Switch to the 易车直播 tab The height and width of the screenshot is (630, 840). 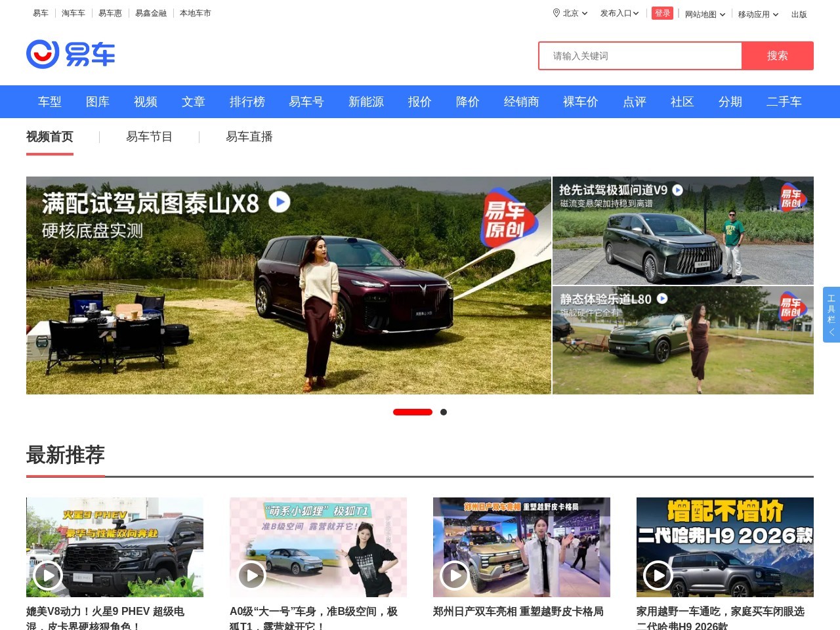click(249, 136)
